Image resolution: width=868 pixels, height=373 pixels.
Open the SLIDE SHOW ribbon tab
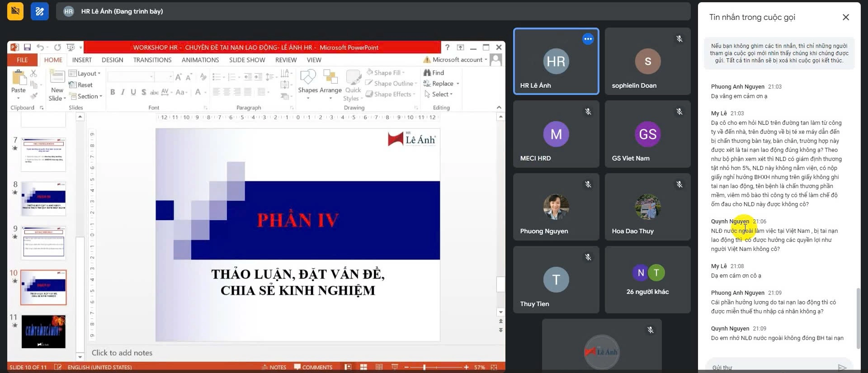pyautogui.click(x=247, y=60)
